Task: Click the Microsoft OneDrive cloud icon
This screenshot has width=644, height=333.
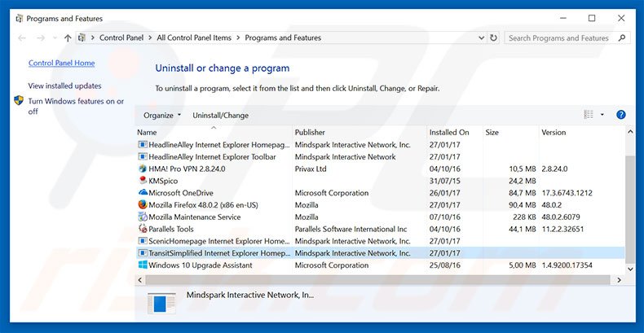Action: (143, 192)
